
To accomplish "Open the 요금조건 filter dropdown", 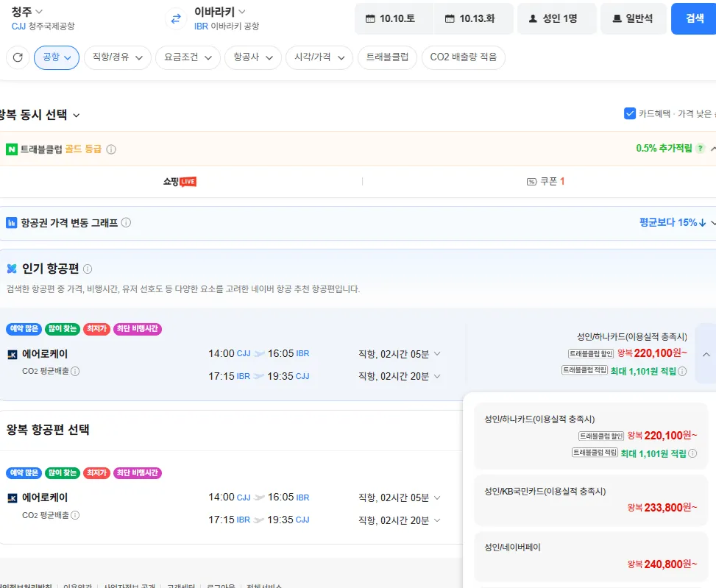I will coord(188,57).
